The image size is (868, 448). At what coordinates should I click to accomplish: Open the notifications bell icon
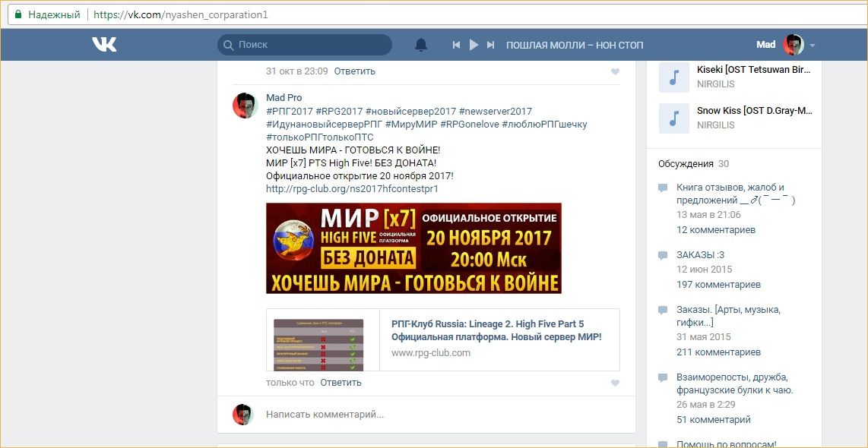pos(421,45)
